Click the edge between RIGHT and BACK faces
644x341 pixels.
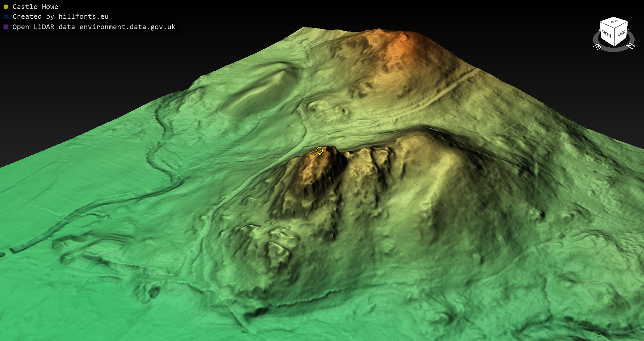[614, 37]
